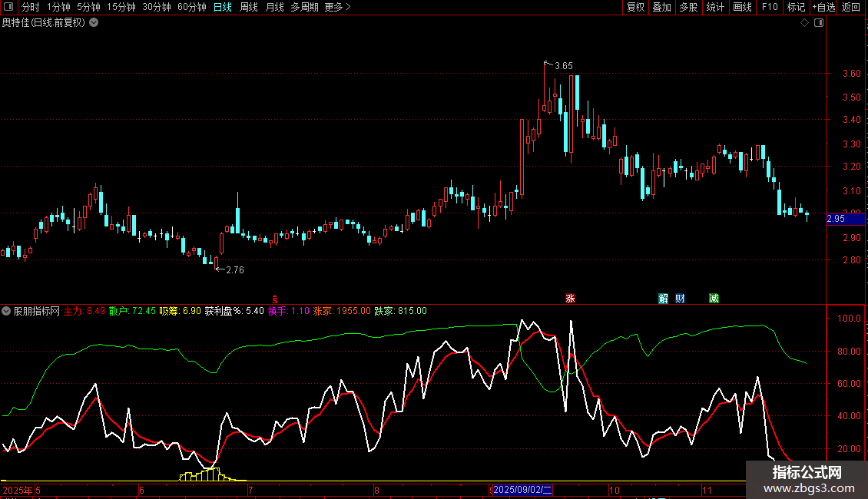The height and width of the screenshot is (499, 868).
Task: Click 获利盘%: 5.40 indicator value
Action: point(234,311)
